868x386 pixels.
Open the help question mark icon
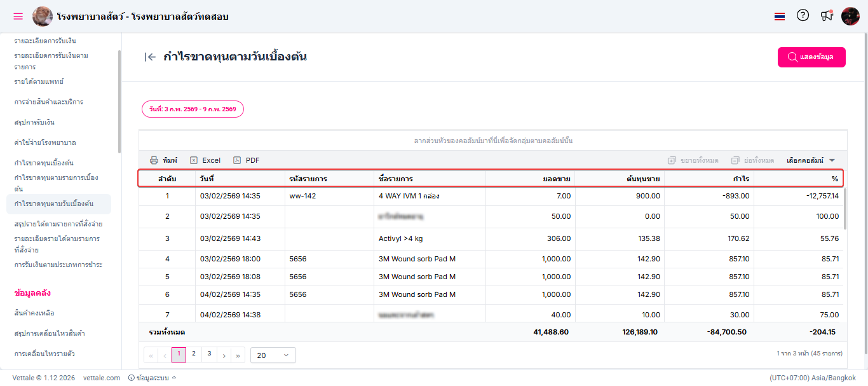pyautogui.click(x=803, y=16)
